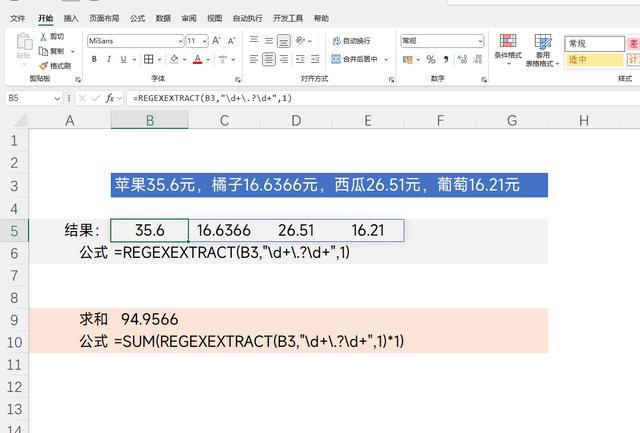Decrease font size with the smaller A icon
640x433 pixels.
[x=231, y=41]
